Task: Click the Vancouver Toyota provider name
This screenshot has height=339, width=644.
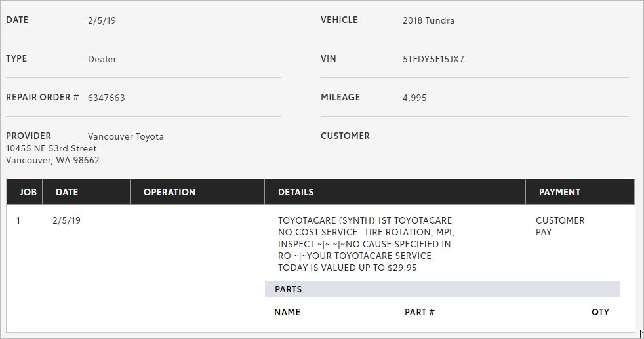Action: [126, 136]
